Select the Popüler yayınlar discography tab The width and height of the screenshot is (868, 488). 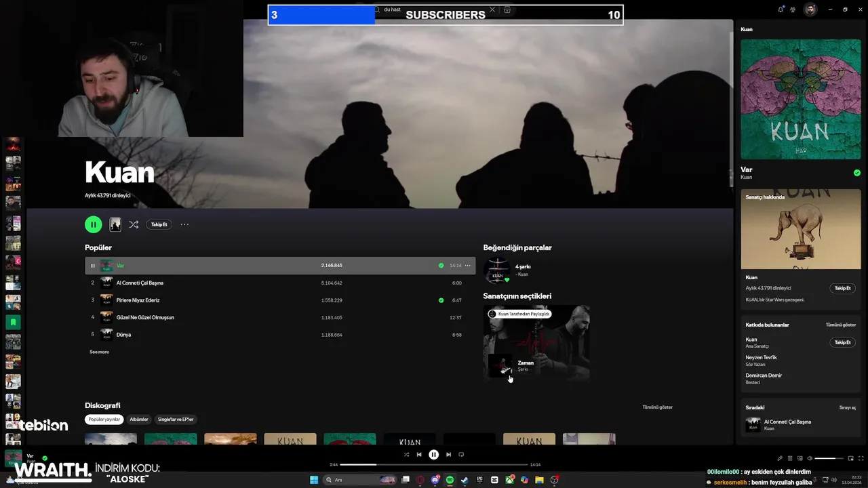[104, 420]
